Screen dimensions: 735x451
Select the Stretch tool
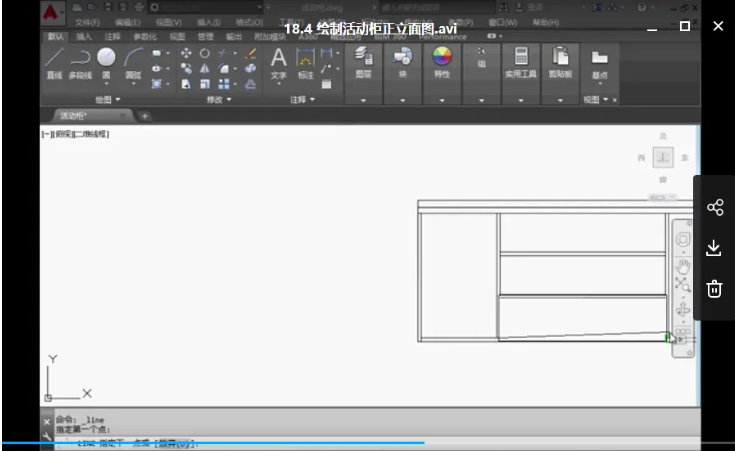click(x=186, y=84)
